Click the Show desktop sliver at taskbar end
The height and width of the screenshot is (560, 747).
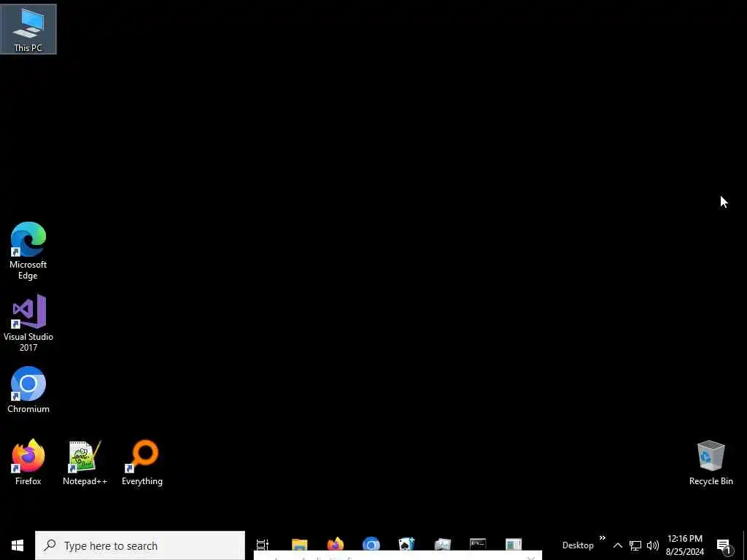pyautogui.click(x=745, y=545)
